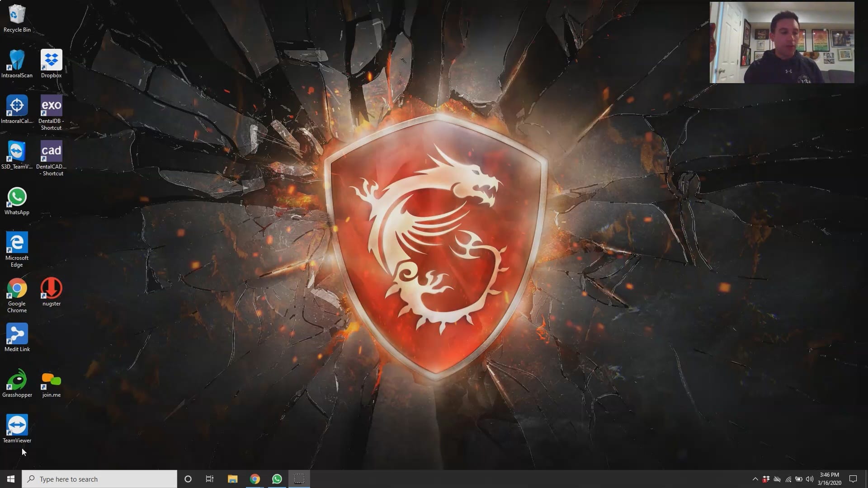This screenshot has height=488, width=868.
Task: Select the Grasshopper desktop shortcut
Action: click(x=17, y=383)
